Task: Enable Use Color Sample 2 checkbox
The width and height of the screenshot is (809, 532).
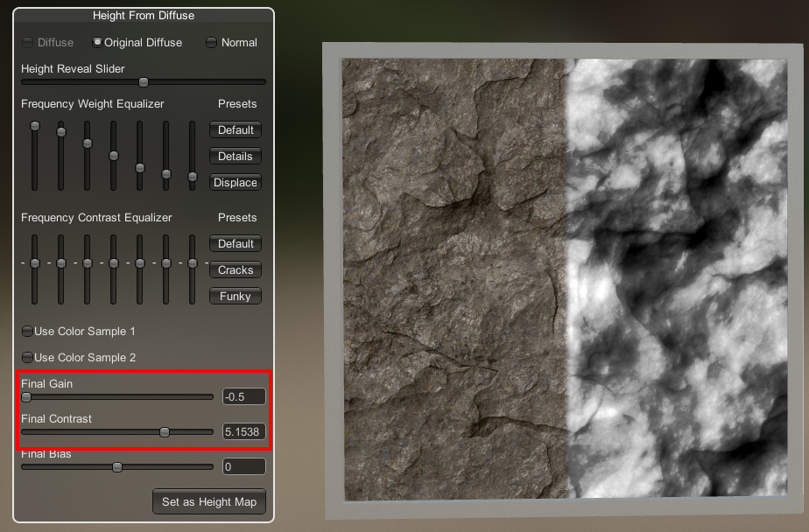Action: click(x=27, y=358)
